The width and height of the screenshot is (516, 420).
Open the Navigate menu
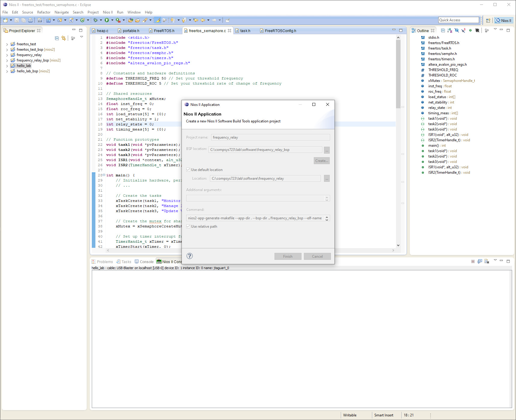[x=61, y=12]
